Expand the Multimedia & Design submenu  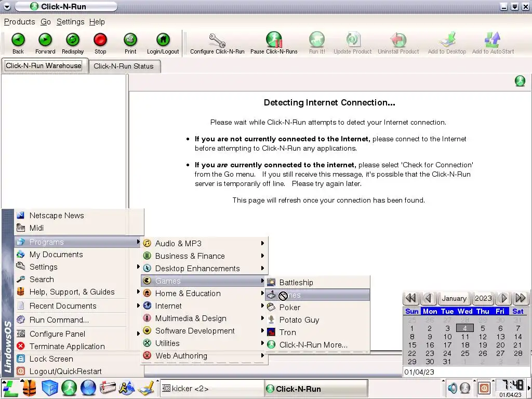click(204, 318)
